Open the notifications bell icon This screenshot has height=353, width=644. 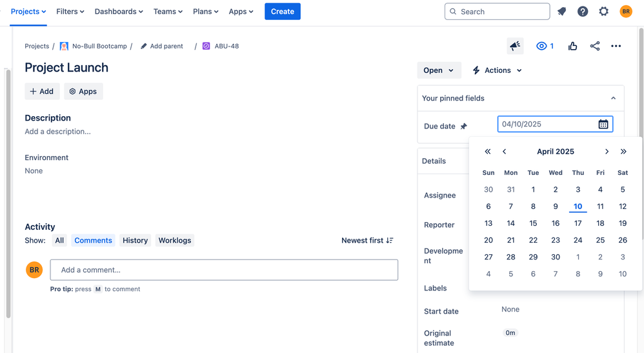coord(561,12)
